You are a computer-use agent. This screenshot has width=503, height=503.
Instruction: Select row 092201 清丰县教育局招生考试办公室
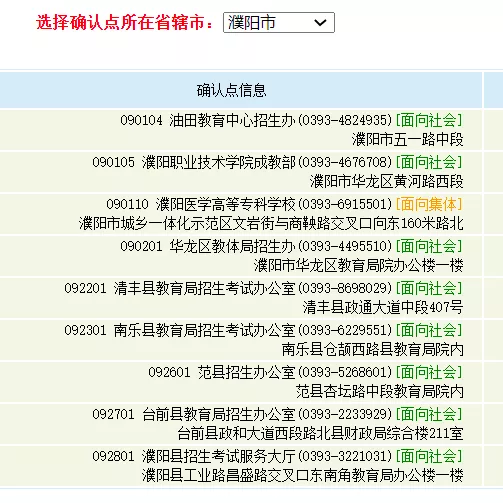click(241, 298)
